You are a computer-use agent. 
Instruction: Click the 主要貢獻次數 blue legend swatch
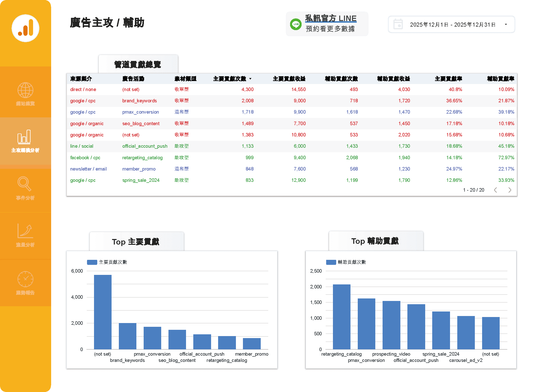(x=92, y=262)
